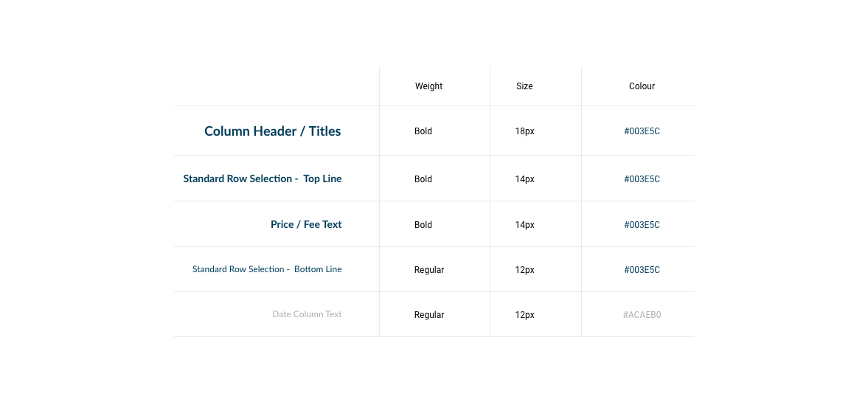Click the Weight column header
Viewport: 868px width, 402px height.
pos(428,86)
